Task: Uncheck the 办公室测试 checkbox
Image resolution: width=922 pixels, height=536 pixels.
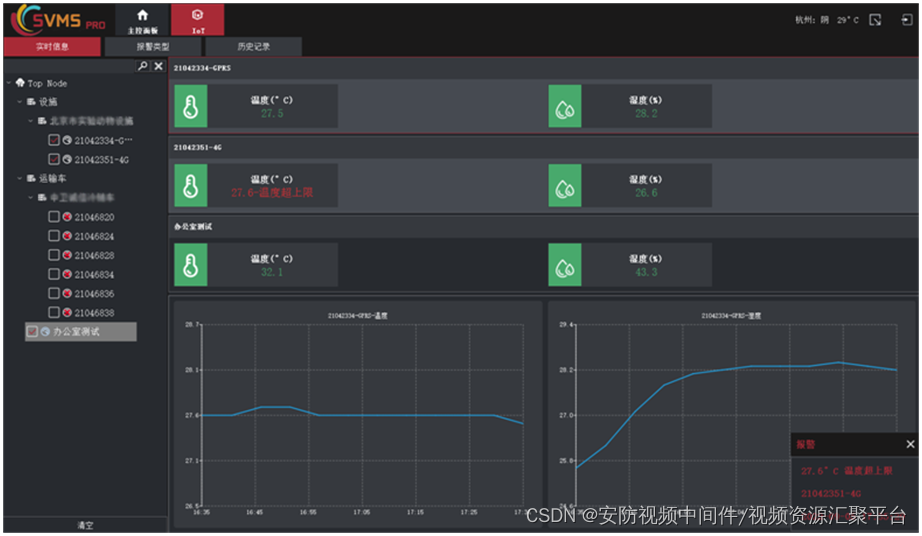Action: (32, 331)
